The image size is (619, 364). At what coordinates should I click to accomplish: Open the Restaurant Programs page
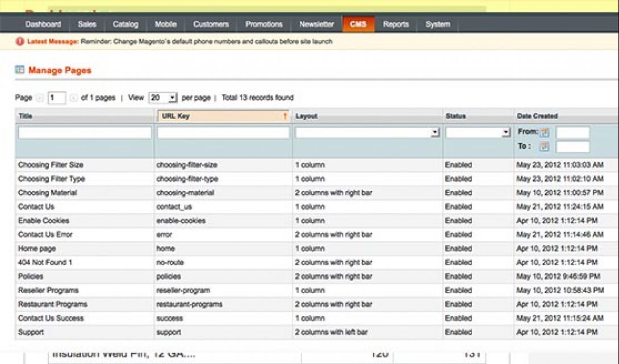click(x=52, y=304)
